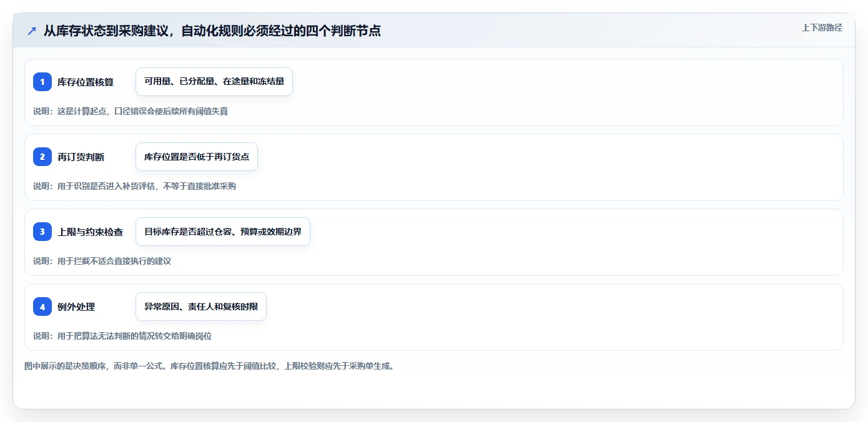This screenshot has width=868, height=422.
Task: Click the 库存位置核算 step label
Action: point(86,82)
